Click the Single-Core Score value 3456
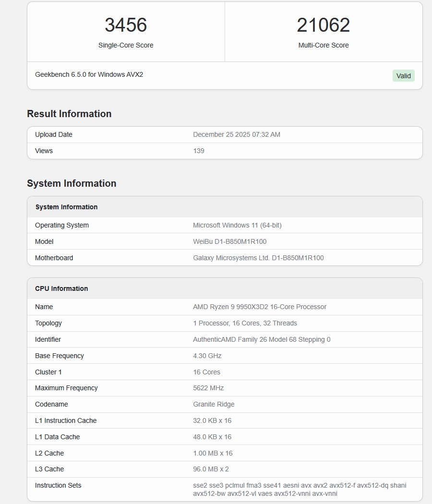The height and width of the screenshot is (504, 432). point(126,25)
